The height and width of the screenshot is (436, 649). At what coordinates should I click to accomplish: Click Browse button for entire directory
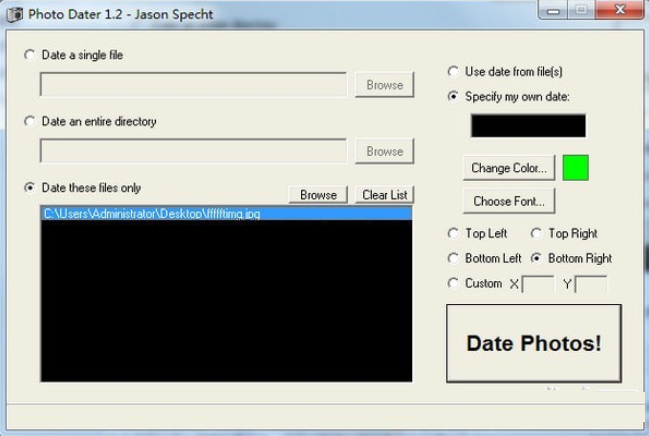[385, 151]
